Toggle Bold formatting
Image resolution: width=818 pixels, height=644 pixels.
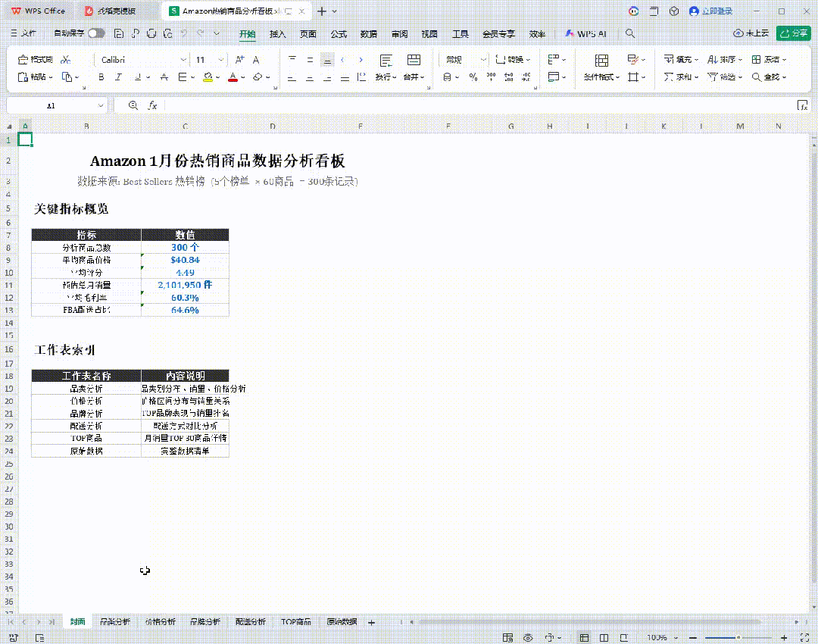101,77
